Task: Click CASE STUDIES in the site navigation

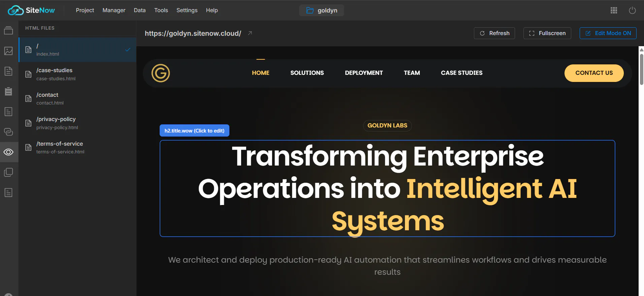Action: (462, 73)
